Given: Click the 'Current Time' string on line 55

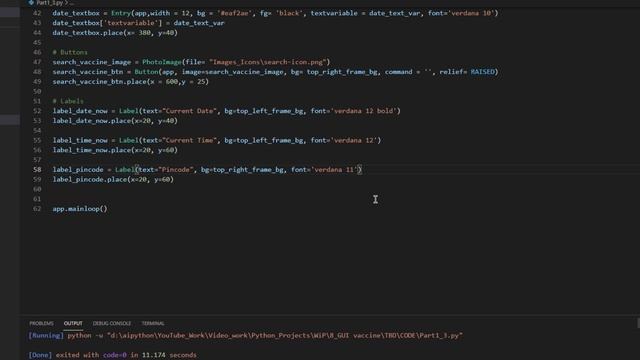Looking at the screenshot, I should click(x=189, y=140).
